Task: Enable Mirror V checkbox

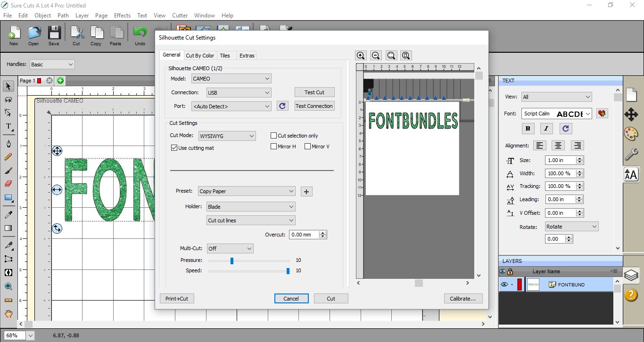Action: [307, 147]
